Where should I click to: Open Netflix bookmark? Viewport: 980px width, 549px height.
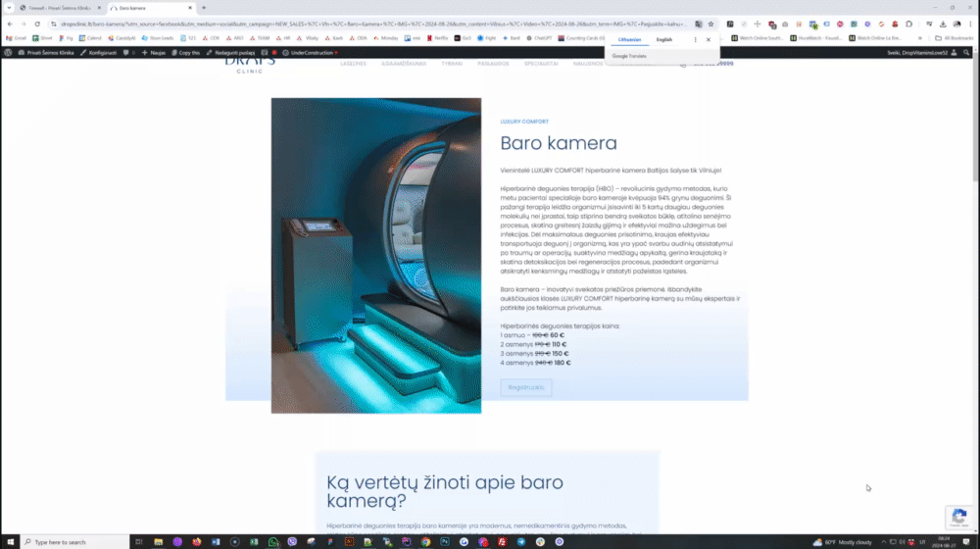click(x=437, y=38)
